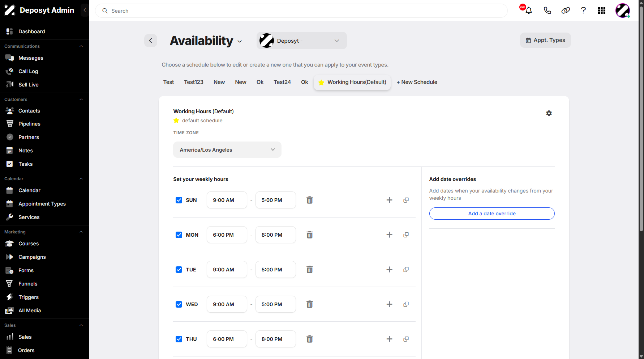The image size is (644, 359).
Task: Open the apps grid menu
Action: pos(602,10)
